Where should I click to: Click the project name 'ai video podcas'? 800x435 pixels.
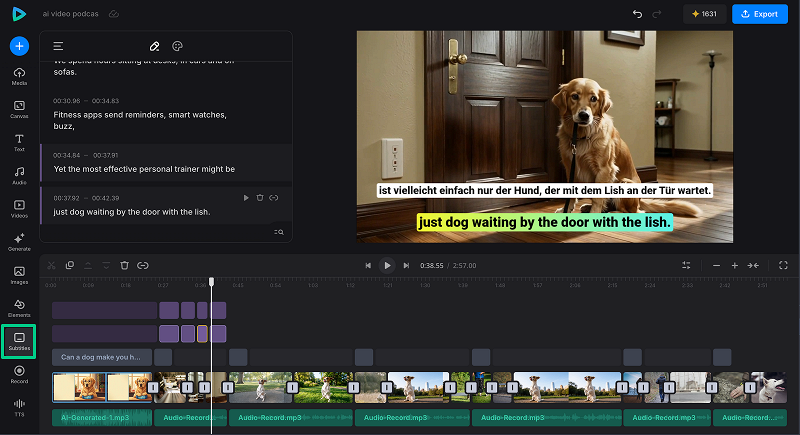point(70,14)
